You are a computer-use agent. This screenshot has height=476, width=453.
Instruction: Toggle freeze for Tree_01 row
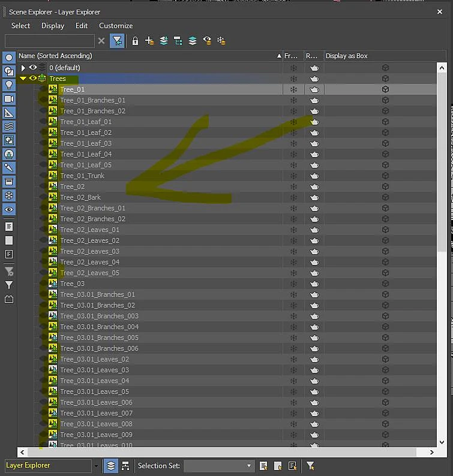pyautogui.click(x=293, y=89)
